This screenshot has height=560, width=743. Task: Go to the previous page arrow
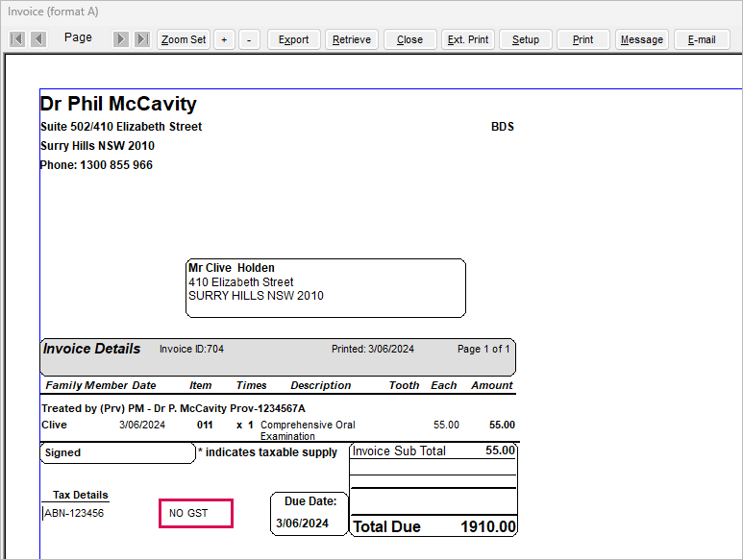click(x=37, y=39)
